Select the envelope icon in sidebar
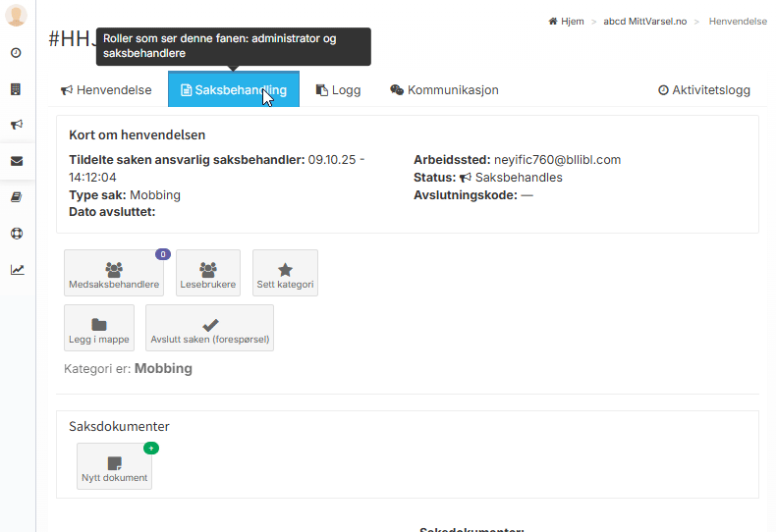Image resolution: width=776 pixels, height=532 pixels. (17, 161)
